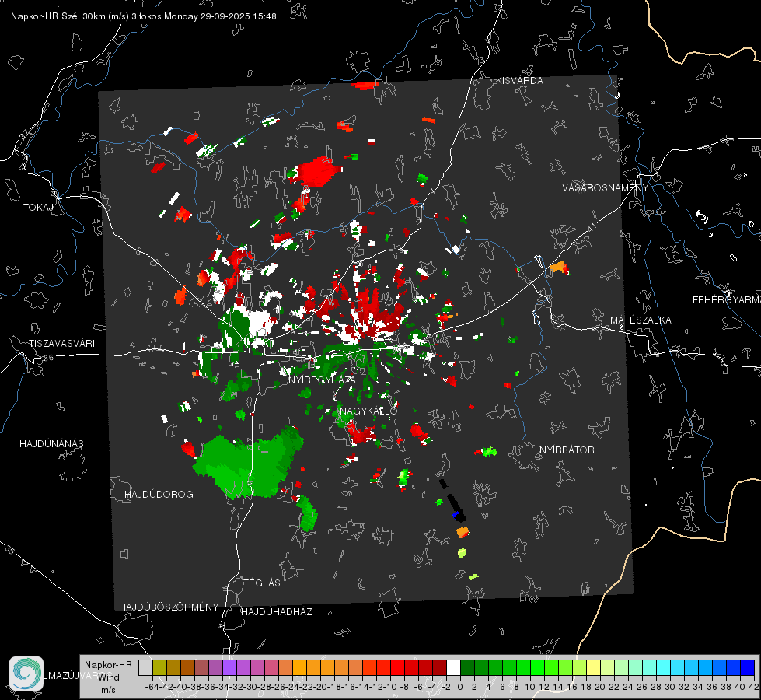Image resolution: width=761 pixels, height=700 pixels.
Task: Click the Hajdúdorog town label
Action: click(x=159, y=494)
